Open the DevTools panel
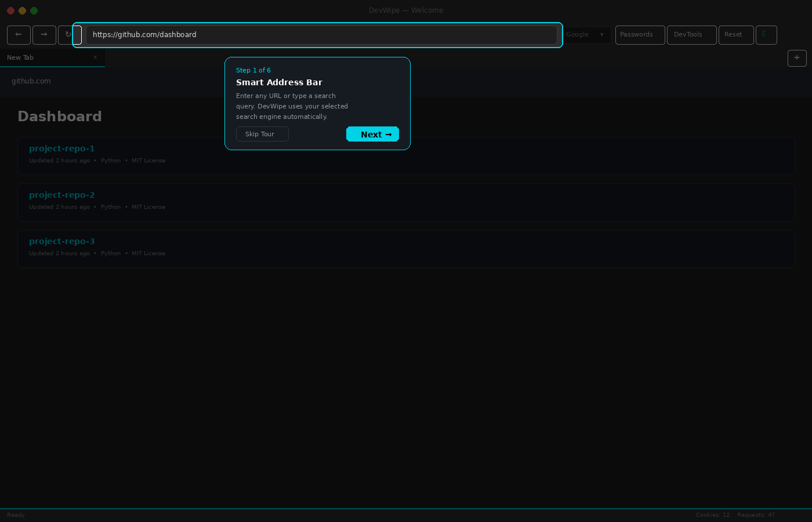 coord(691,35)
